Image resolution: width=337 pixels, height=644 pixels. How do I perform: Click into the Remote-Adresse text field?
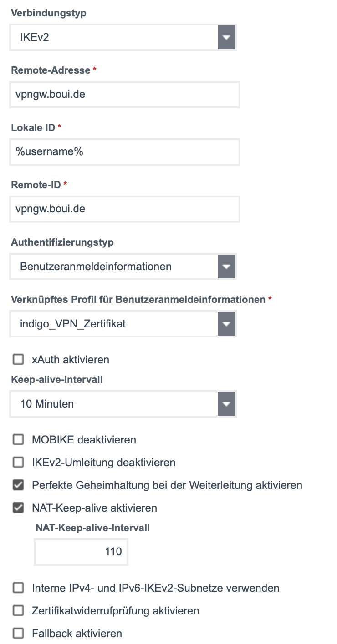tap(124, 95)
